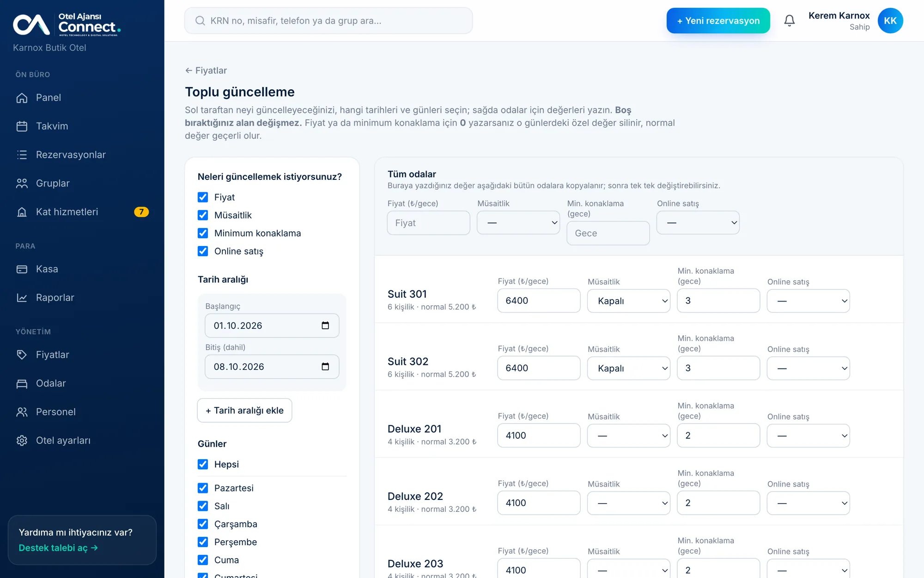Uncheck Online satış checkbox
Screen dimensions: 924x578
(203, 252)
